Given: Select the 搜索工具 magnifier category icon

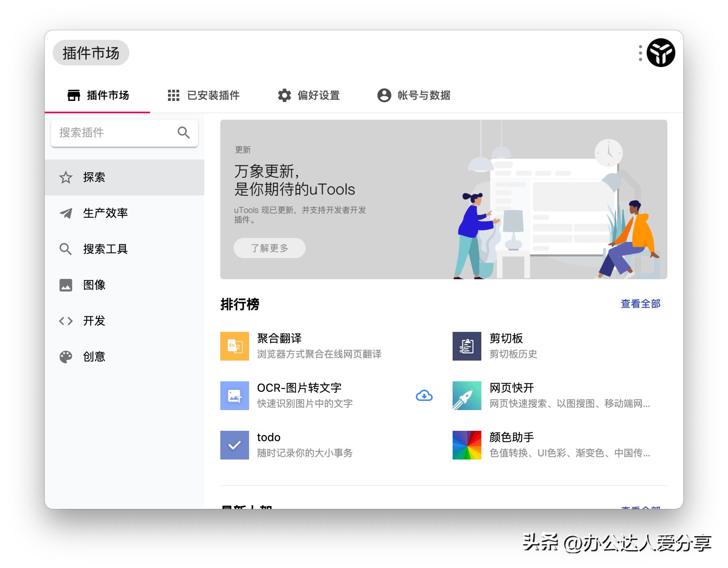Looking at the screenshot, I should (x=66, y=249).
